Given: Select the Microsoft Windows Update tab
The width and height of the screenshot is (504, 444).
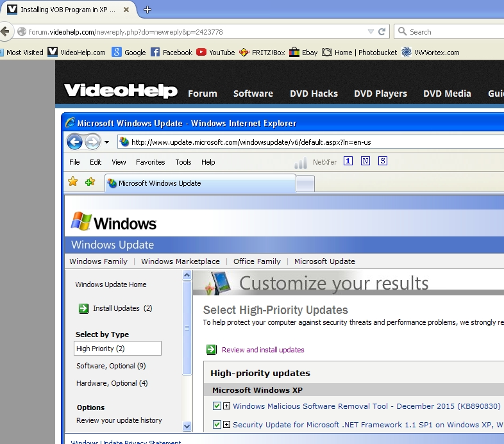Looking at the screenshot, I should coord(200,183).
